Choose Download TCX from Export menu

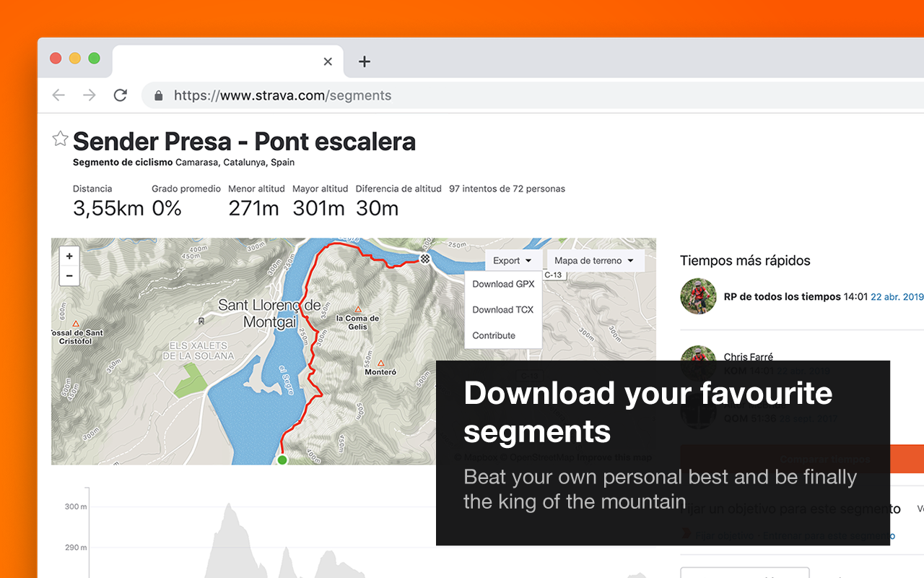click(503, 310)
